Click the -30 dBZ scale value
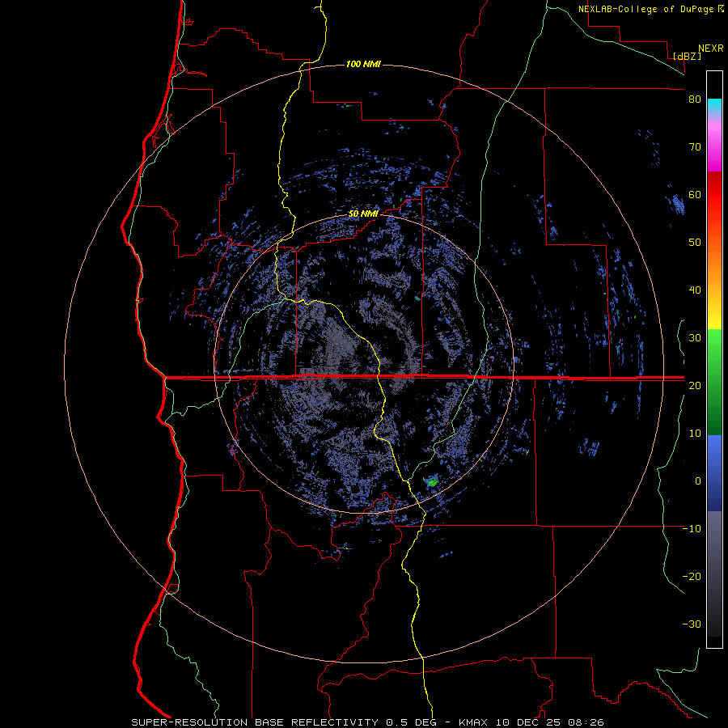The width and height of the screenshot is (728, 728). (692, 624)
